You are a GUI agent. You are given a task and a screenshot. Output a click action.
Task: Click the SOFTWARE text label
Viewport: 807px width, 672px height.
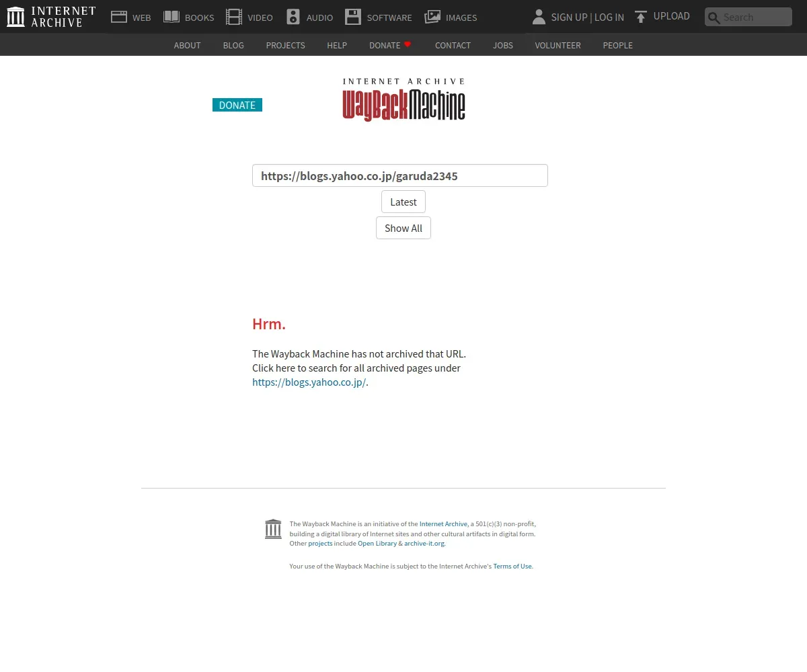[389, 17]
